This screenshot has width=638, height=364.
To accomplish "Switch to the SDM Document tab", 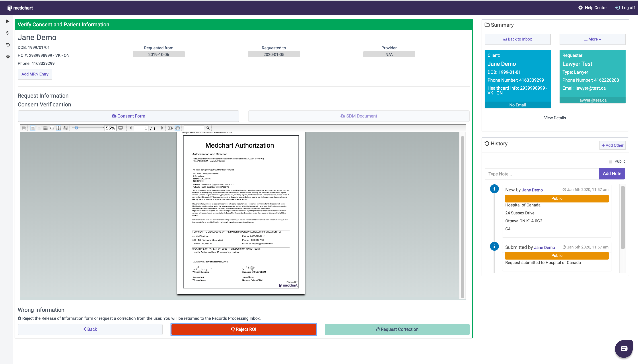I will 358,116.
